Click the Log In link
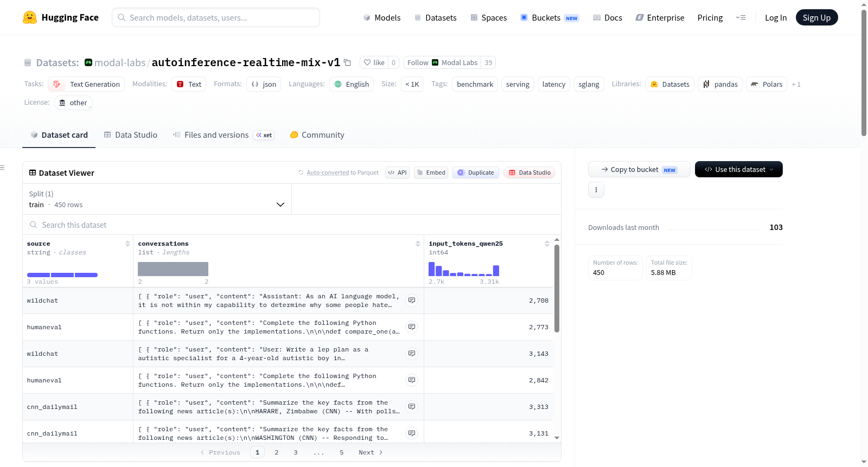Image resolution: width=868 pixels, height=467 pixels. pyautogui.click(x=776, y=17)
